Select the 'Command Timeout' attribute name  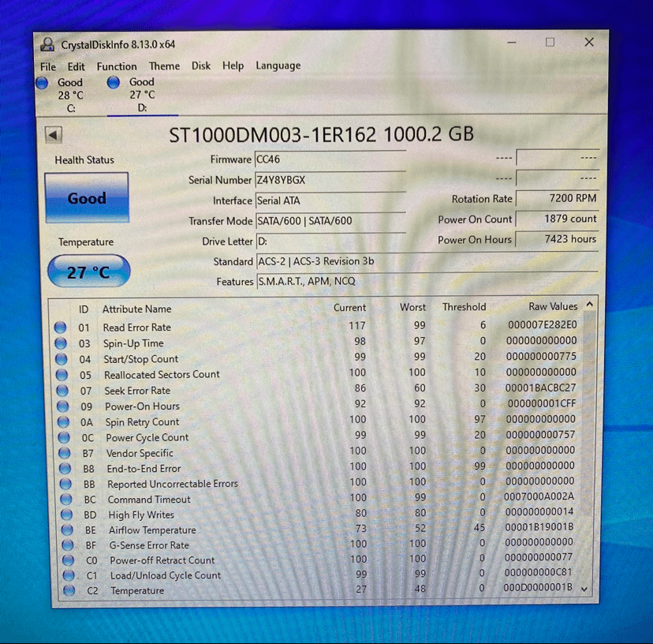(x=149, y=500)
